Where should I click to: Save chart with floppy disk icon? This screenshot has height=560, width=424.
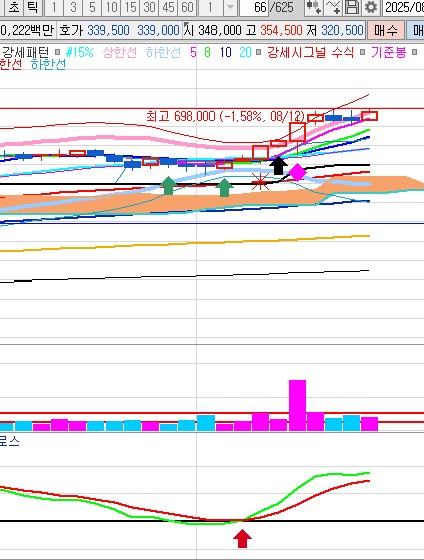(x=352, y=7)
